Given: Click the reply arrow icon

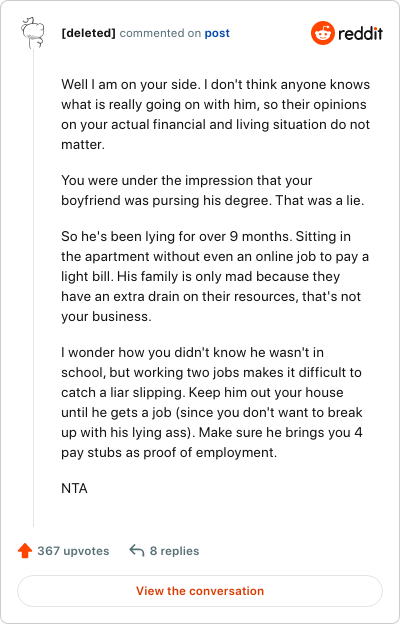Looking at the screenshot, I should point(137,551).
